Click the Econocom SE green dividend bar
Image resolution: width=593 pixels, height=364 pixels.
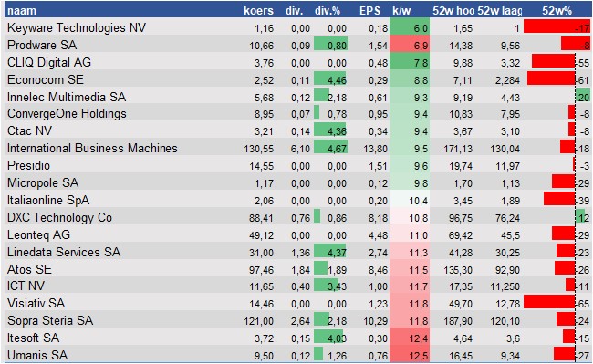click(x=329, y=78)
